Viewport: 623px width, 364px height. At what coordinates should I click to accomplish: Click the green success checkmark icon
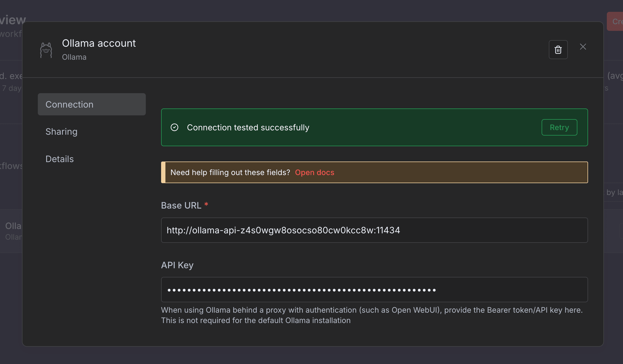174,127
